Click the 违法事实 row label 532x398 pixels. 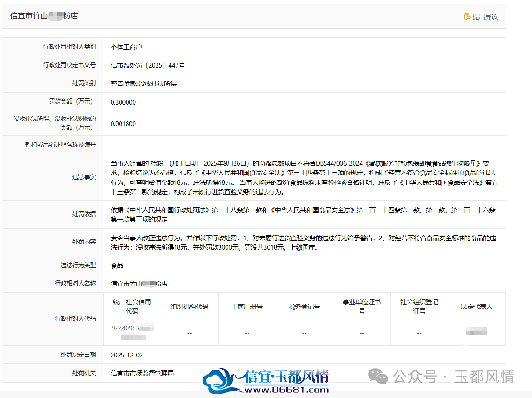(84, 177)
